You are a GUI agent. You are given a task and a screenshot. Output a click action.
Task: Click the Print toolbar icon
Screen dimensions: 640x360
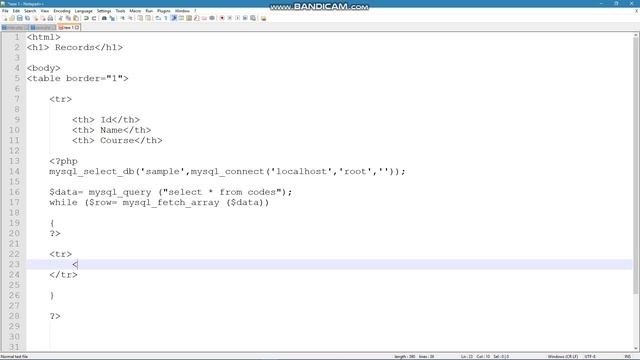coord(50,18)
